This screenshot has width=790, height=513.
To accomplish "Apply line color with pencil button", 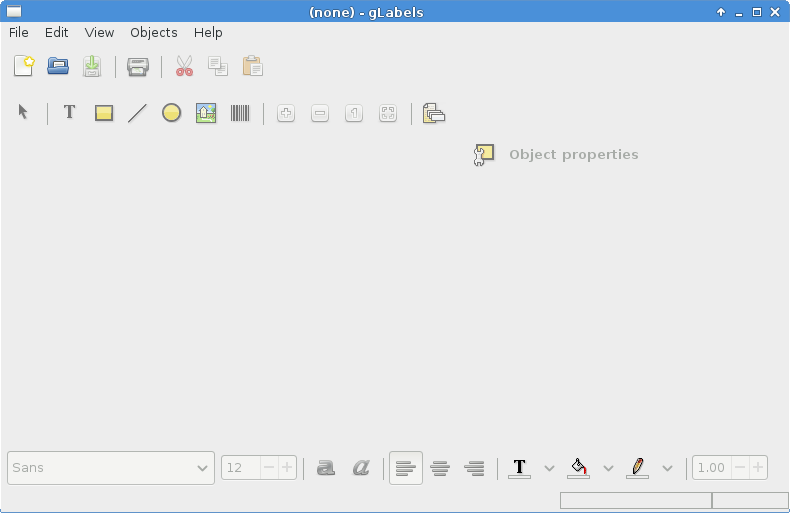I will pyautogui.click(x=637, y=468).
